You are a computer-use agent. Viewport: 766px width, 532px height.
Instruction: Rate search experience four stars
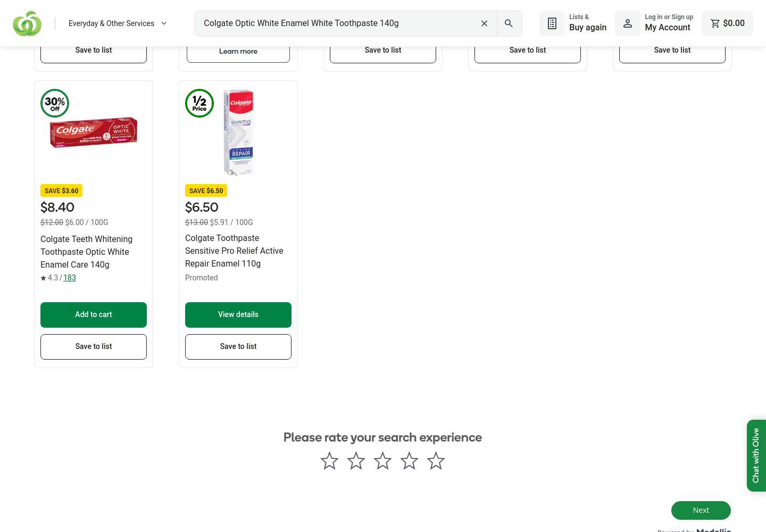[x=410, y=461]
